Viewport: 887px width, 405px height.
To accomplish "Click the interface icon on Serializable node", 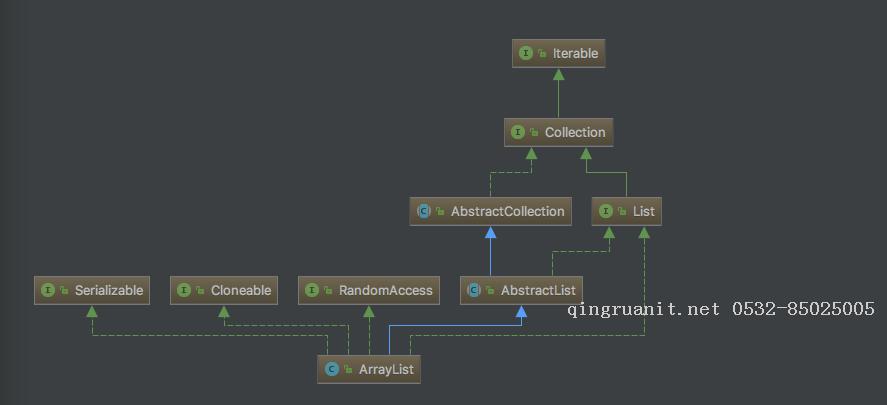I will coord(48,291).
